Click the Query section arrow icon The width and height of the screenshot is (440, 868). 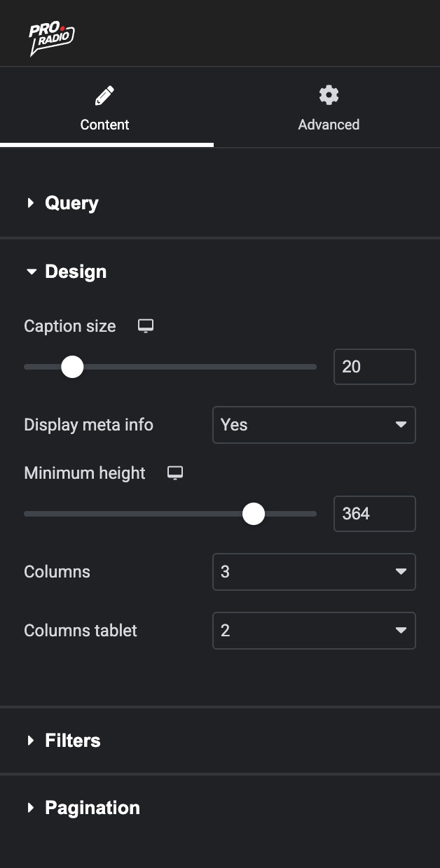(x=30, y=203)
